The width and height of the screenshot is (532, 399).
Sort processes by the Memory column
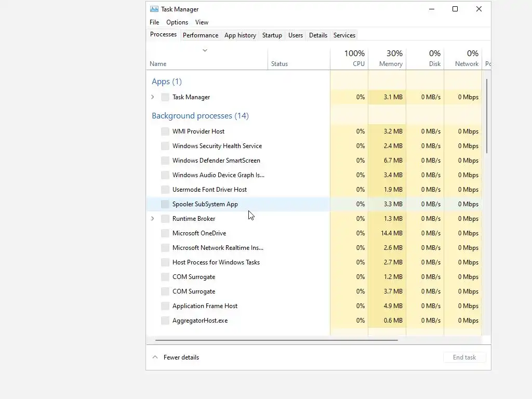coord(387,58)
